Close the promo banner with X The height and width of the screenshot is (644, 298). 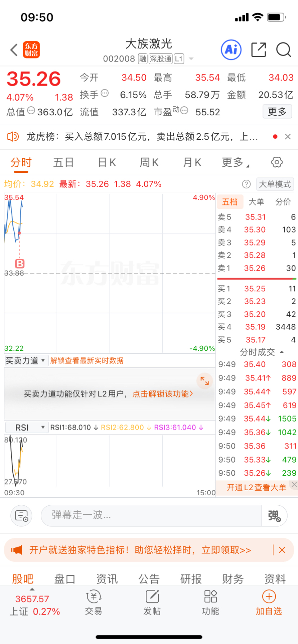pyautogui.click(x=282, y=550)
